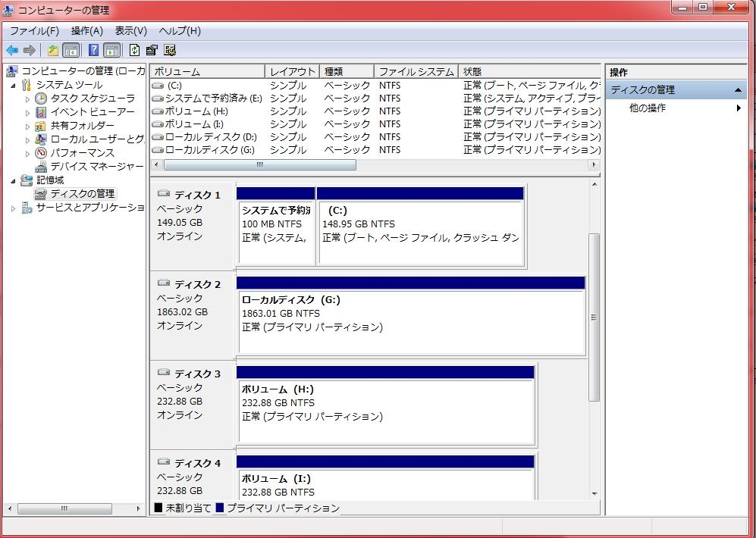
Task: Click the Settings icon with yellow gear
Action: pyautogui.click(x=170, y=50)
